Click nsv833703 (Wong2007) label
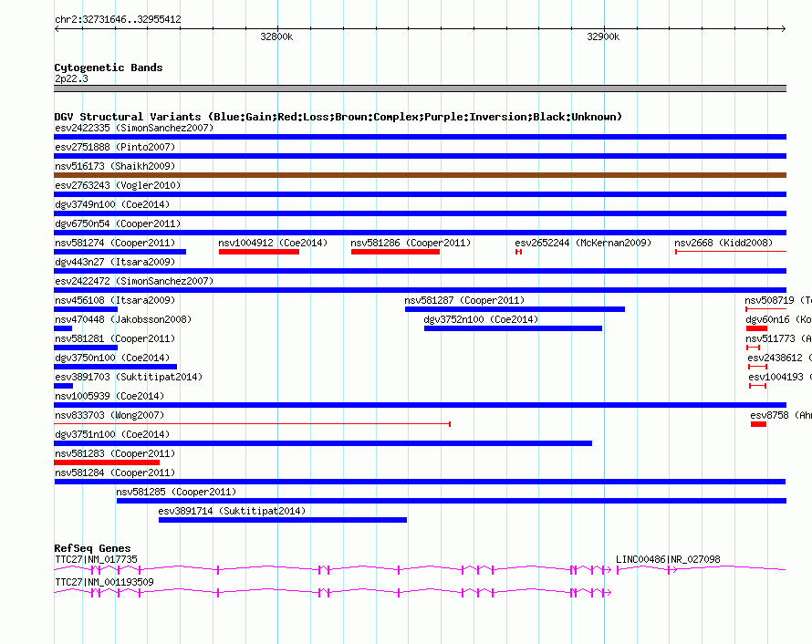Image resolution: width=812 pixels, height=644 pixels. [x=109, y=415]
